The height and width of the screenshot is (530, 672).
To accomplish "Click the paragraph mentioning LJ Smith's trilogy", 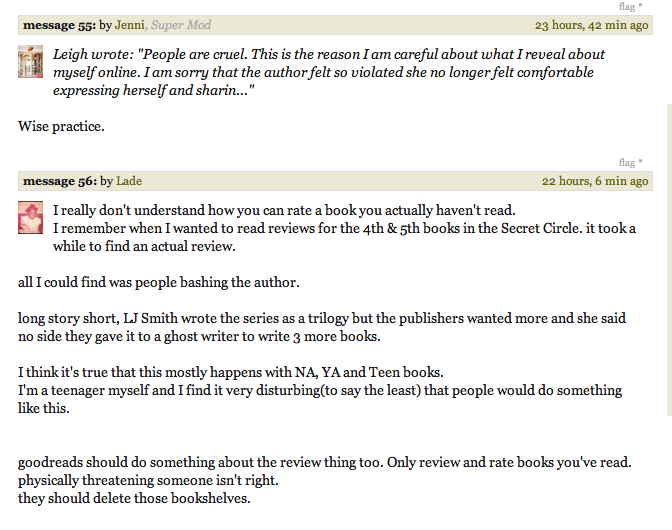I will point(322,327).
